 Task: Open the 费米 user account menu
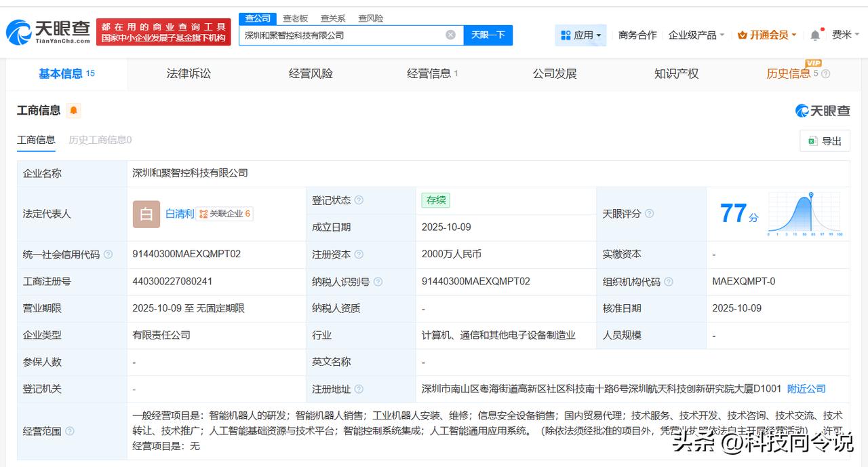tap(845, 35)
